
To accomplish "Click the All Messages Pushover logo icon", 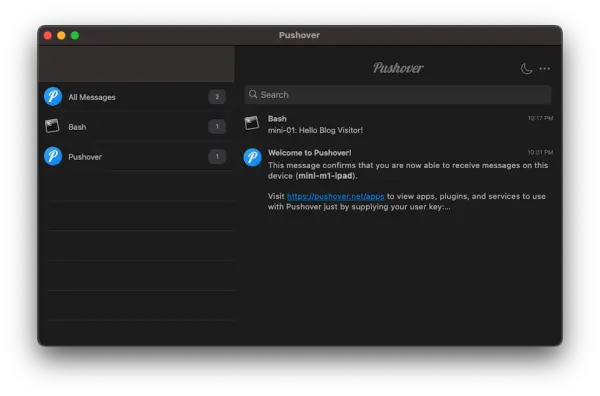I will (x=53, y=96).
